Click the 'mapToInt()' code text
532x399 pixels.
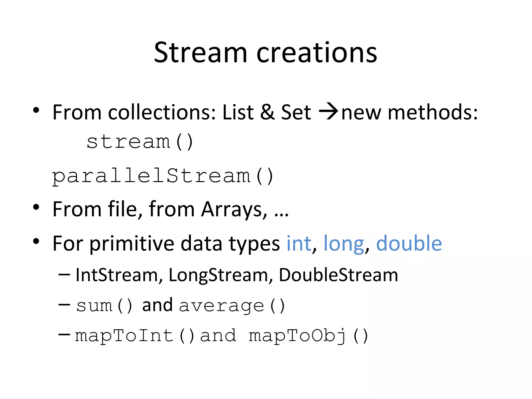(135, 336)
